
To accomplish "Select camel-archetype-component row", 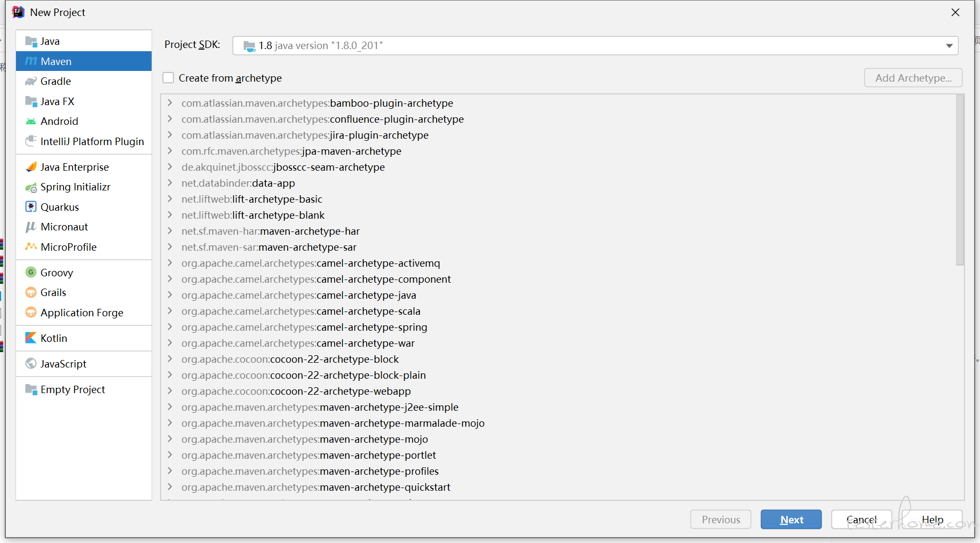I will (558, 279).
